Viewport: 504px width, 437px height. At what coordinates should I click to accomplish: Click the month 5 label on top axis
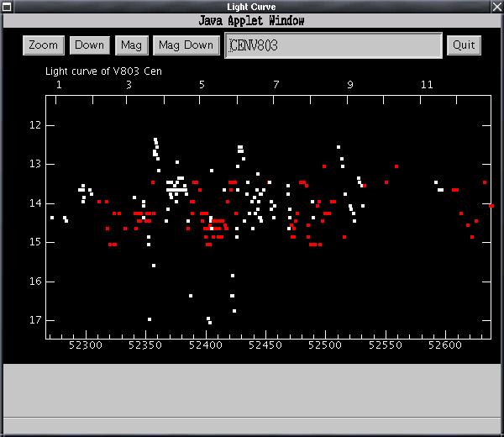202,85
